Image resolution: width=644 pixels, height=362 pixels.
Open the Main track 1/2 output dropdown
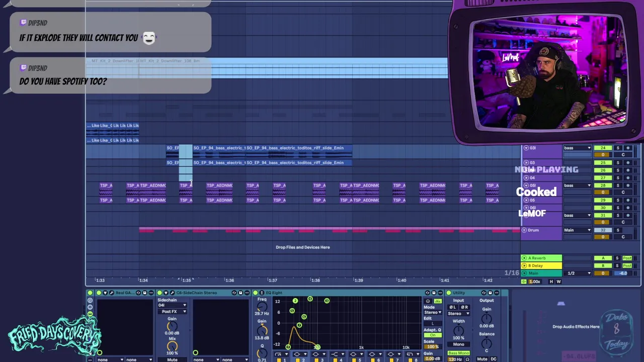[577, 273]
